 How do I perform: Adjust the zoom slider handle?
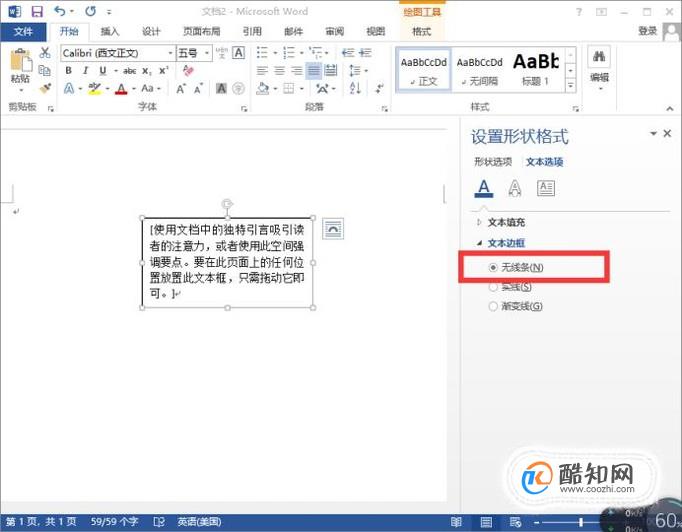coord(581,522)
